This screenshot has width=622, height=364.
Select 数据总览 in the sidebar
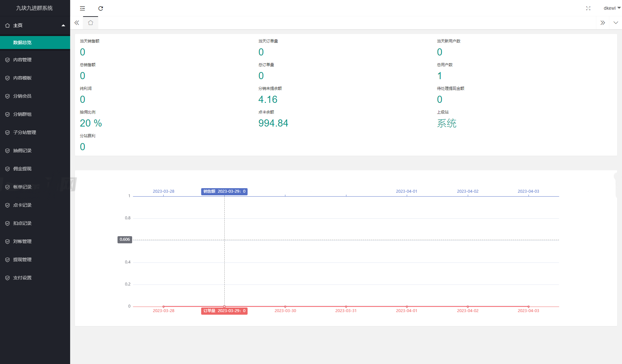(22, 42)
